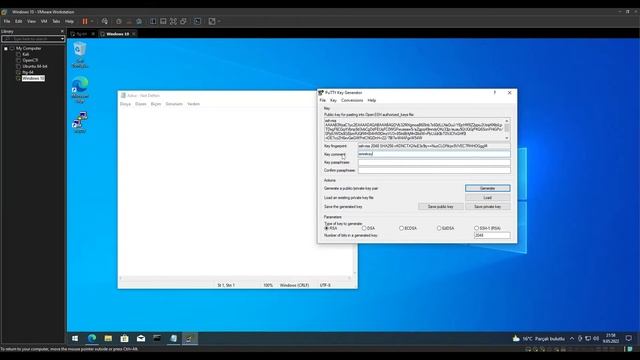640x360 pixels.
Task: Click the number of bits field
Action: pos(492,236)
